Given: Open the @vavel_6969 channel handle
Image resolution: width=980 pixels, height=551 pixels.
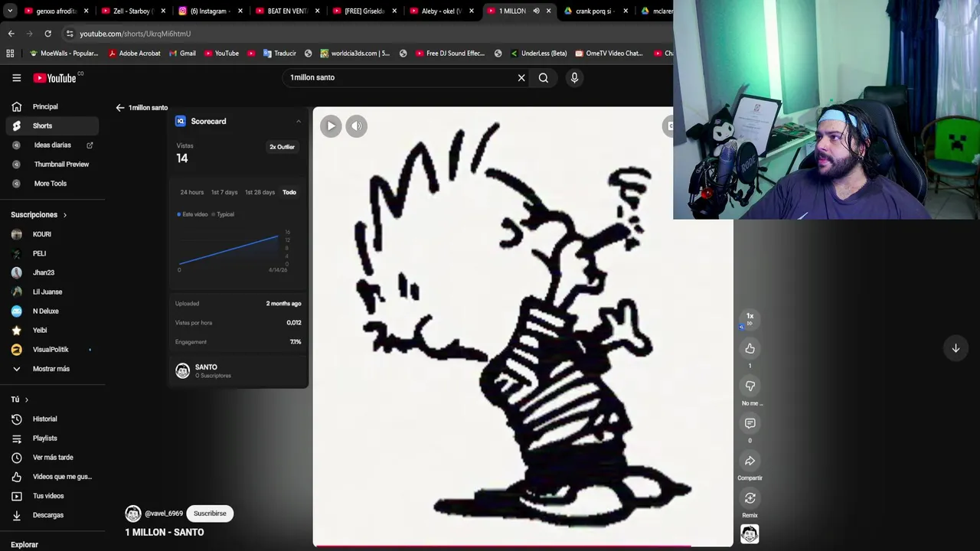Looking at the screenshot, I should click(164, 514).
